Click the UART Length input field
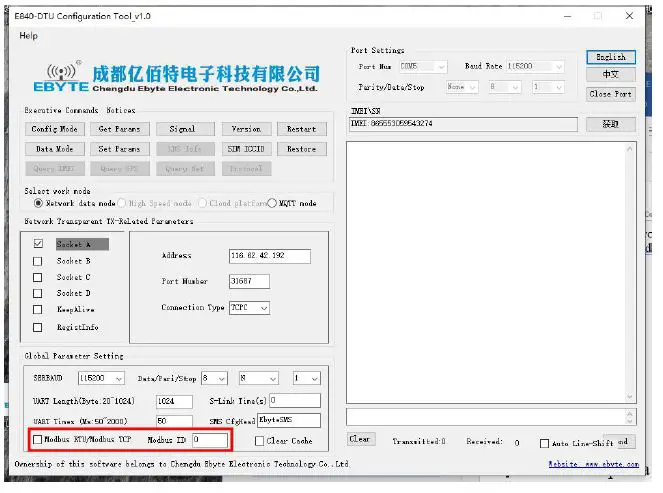This screenshot has height=493, width=663. [175, 401]
